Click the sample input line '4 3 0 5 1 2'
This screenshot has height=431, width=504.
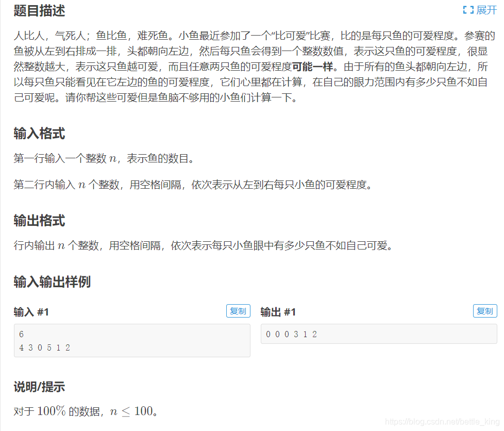click(x=44, y=347)
